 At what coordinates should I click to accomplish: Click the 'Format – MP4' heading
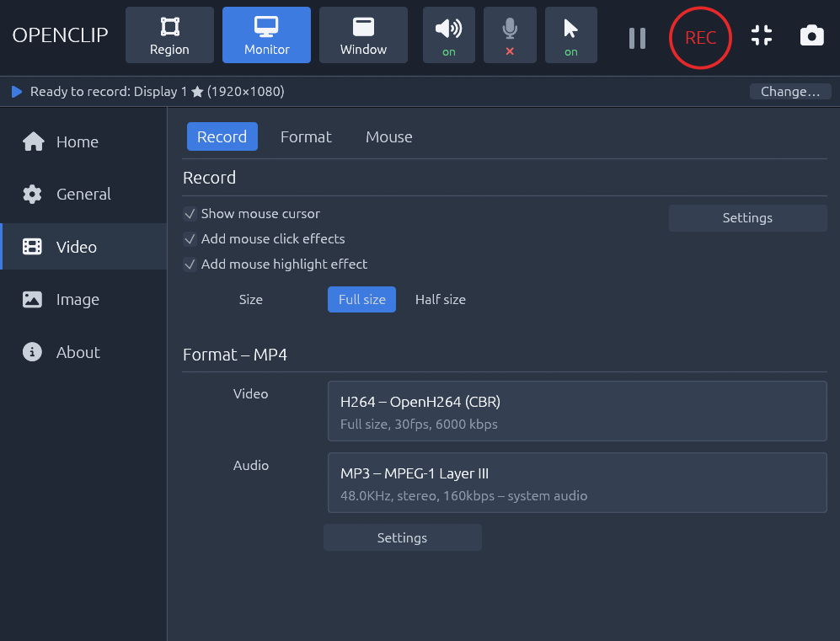(234, 355)
